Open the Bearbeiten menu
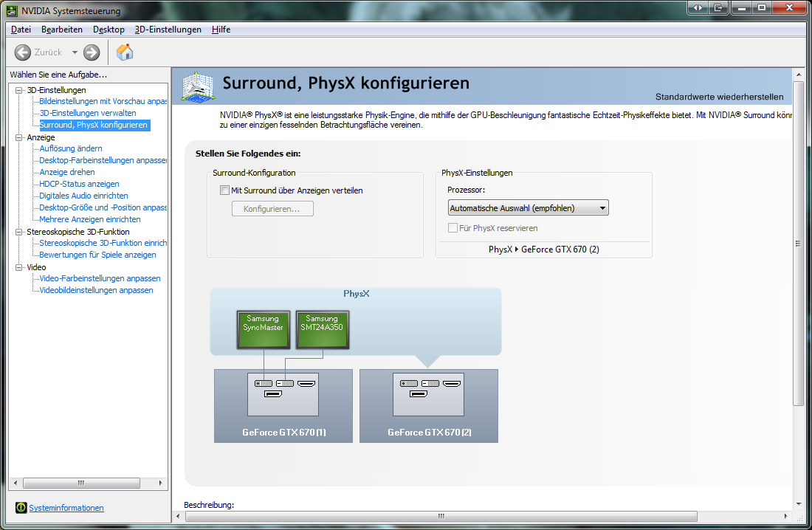812x530 pixels. 61,30
